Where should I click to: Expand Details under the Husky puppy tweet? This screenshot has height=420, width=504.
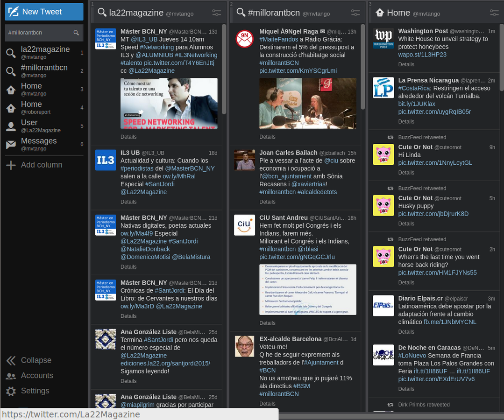point(406,224)
